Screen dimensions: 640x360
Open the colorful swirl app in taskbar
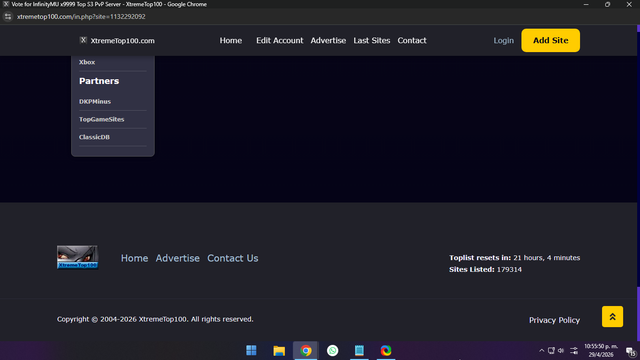click(x=386, y=350)
